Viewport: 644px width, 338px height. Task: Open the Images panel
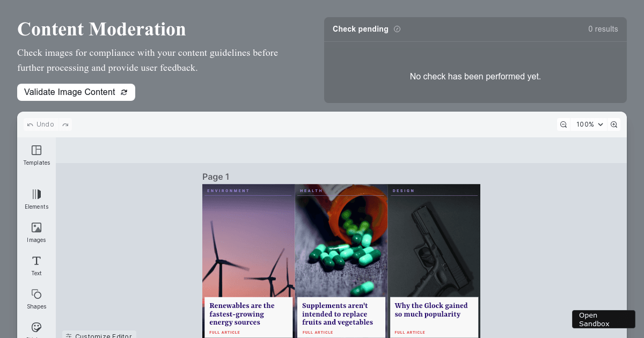point(36,232)
